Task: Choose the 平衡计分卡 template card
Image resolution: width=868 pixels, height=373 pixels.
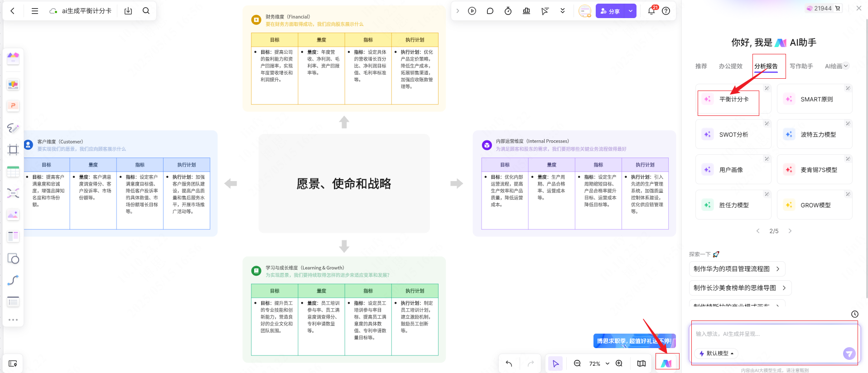Action: point(733,99)
